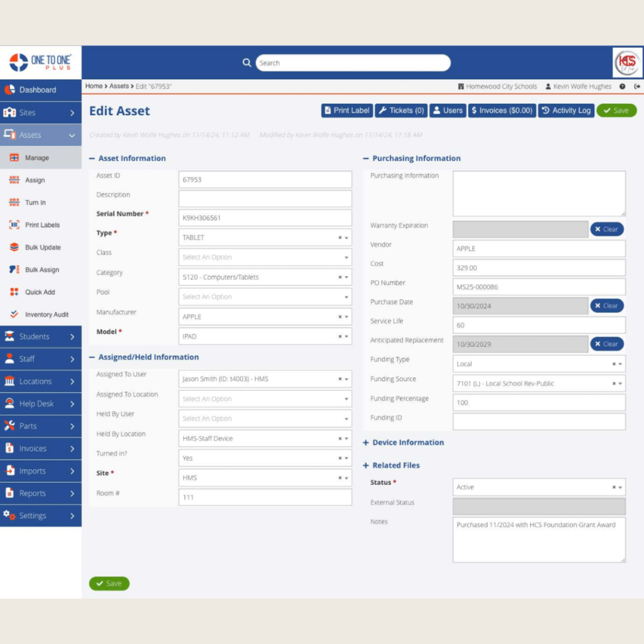Click the Activity Log button
This screenshot has height=644, width=644.
click(566, 111)
